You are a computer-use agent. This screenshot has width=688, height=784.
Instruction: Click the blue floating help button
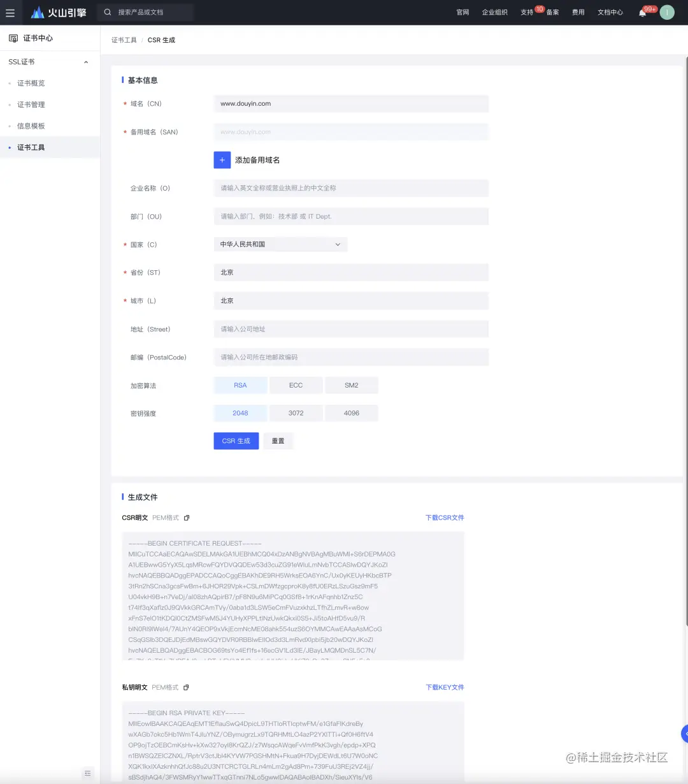pyautogui.click(x=684, y=734)
